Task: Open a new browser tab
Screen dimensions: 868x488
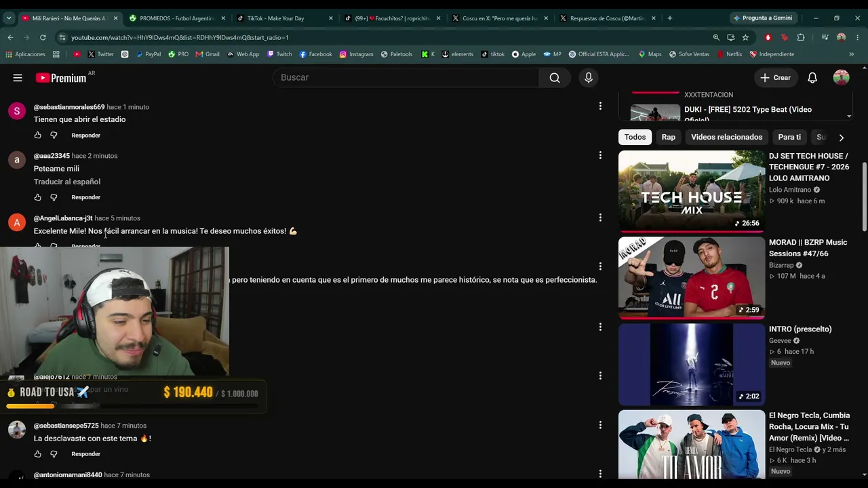Action: coord(669,18)
